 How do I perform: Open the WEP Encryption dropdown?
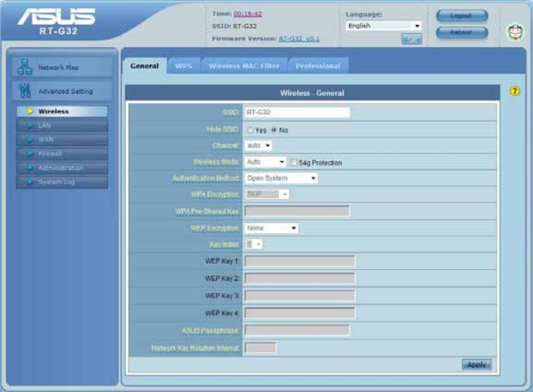[271, 228]
